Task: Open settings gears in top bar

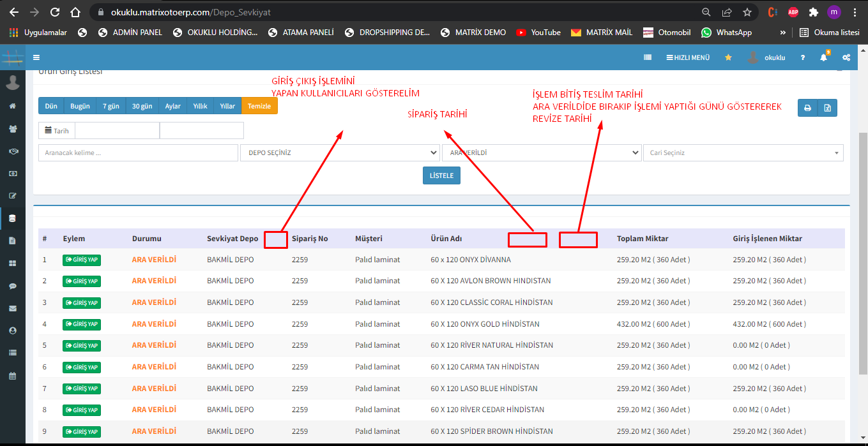Action: [x=846, y=57]
